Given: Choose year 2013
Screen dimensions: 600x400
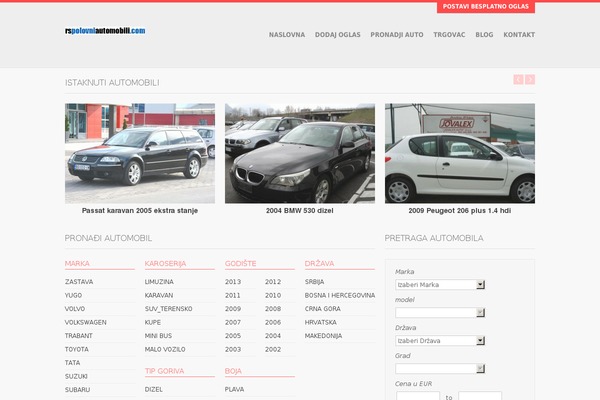Looking at the screenshot, I should click(233, 282).
